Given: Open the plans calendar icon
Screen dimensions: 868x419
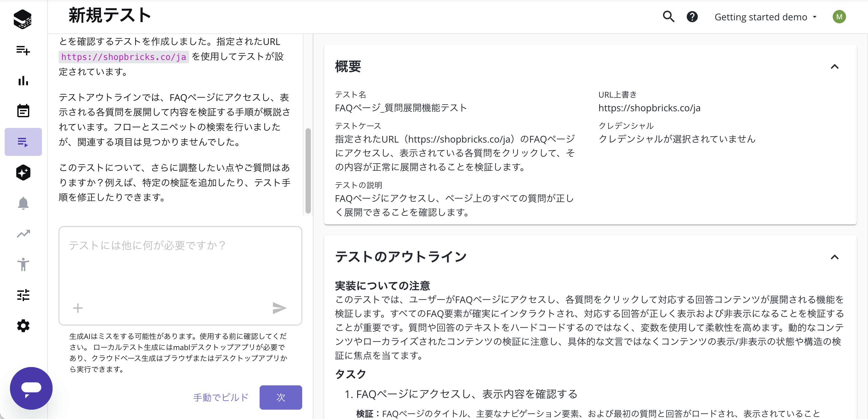Looking at the screenshot, I should 23,111.
